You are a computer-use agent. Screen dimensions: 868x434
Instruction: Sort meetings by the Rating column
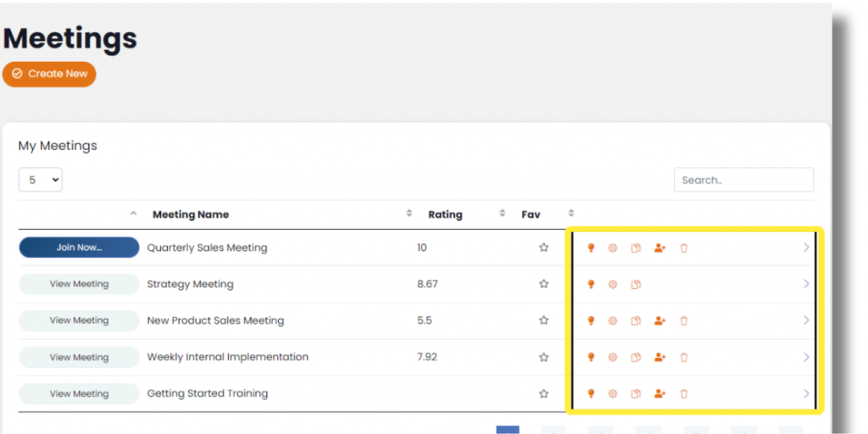445,214
